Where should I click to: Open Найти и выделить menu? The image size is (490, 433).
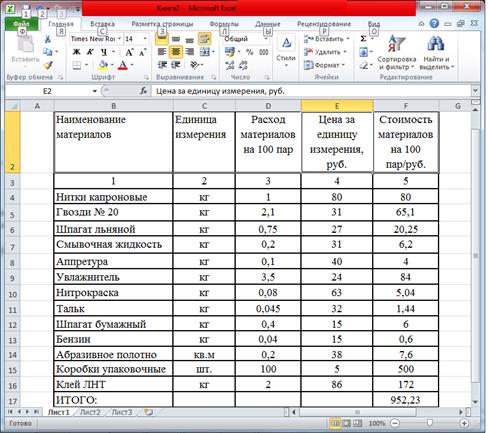pyautogui.click(x=437, y=52)
